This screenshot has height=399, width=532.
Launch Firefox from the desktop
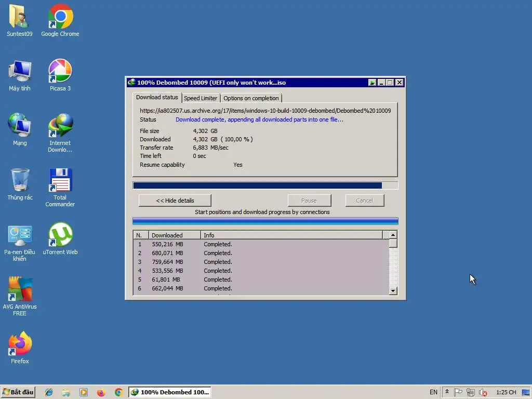(20, 348)
